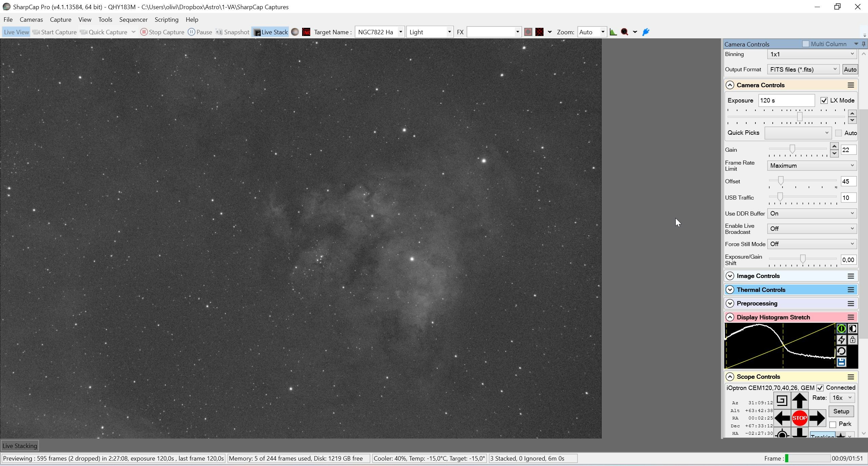The height and width of the screenshot is (466, 868).
Task: Click the Stop Capture button
Action: click(162, 32)
